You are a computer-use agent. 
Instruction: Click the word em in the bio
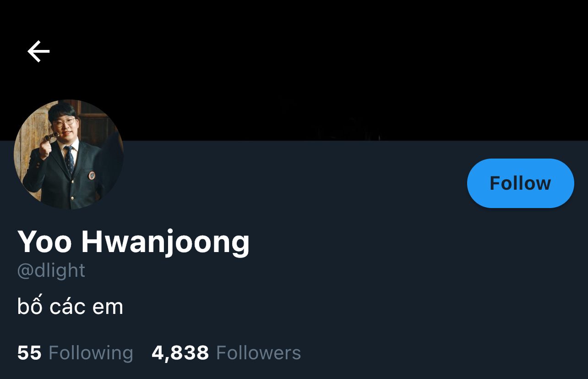pyautogui.click(x=108, y=308)
